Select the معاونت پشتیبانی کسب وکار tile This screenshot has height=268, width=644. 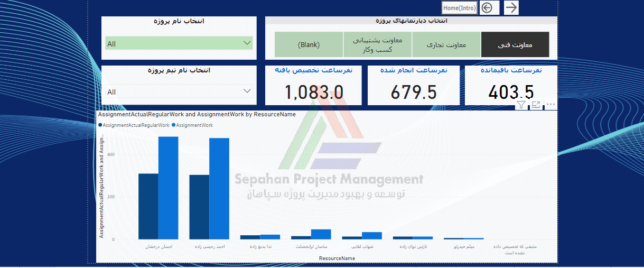[x=378, y=44]
